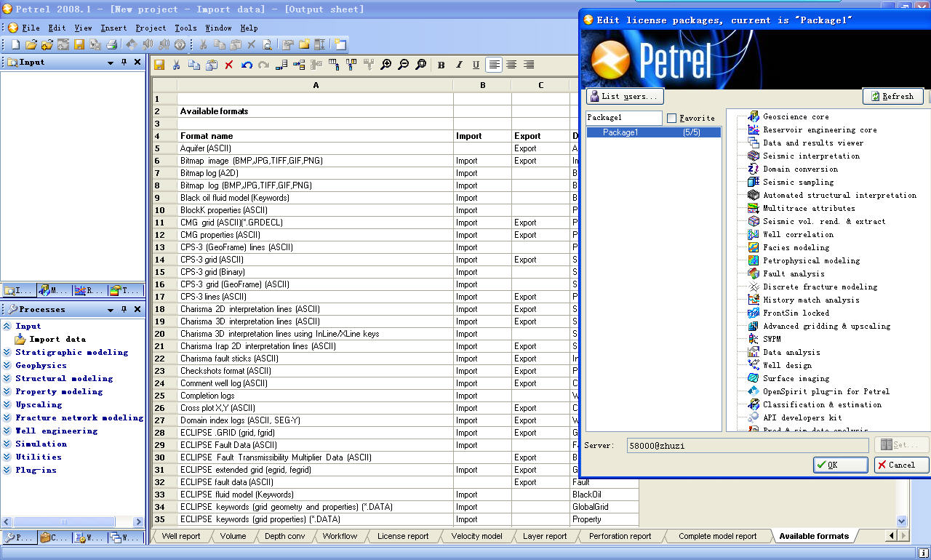Click the Open project folder icon
Image resolution: width=931 pixels, height=560 pixels.
point(31,44)
